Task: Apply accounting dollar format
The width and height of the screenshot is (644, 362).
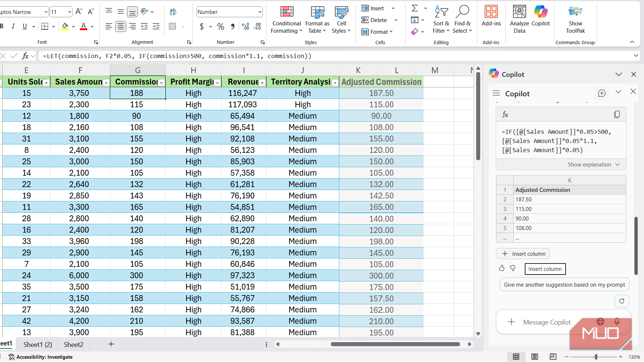Action: 202,26
